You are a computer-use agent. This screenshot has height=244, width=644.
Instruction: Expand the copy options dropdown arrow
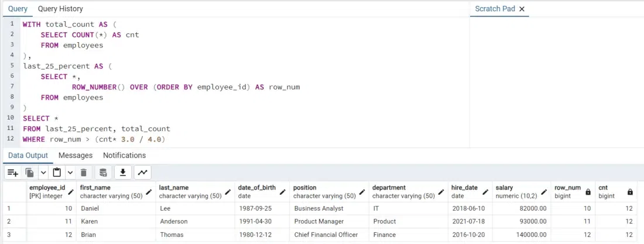click(x=43, y=173)
